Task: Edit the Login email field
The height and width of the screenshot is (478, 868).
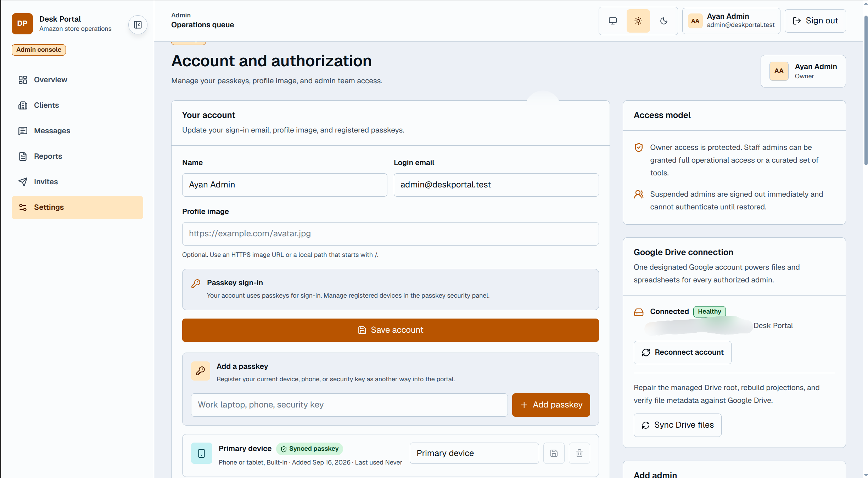Action: [x=496, y=185]
